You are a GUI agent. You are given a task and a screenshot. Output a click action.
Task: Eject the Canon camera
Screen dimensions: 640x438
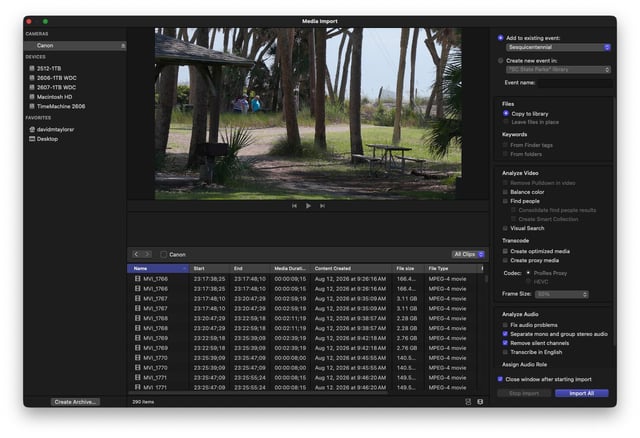pos(123,46)
